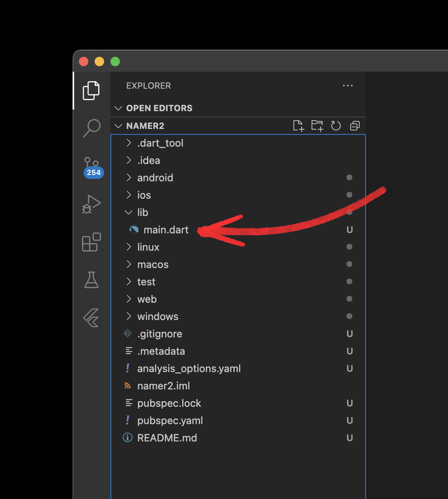
Task: Open the Search sidebar icon
Action: [x=91, y=128]
